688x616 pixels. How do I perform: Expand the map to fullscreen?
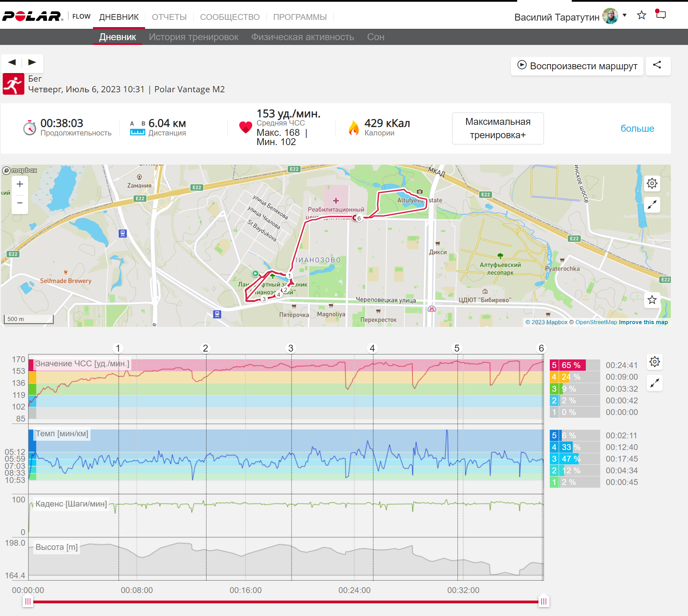652,205
